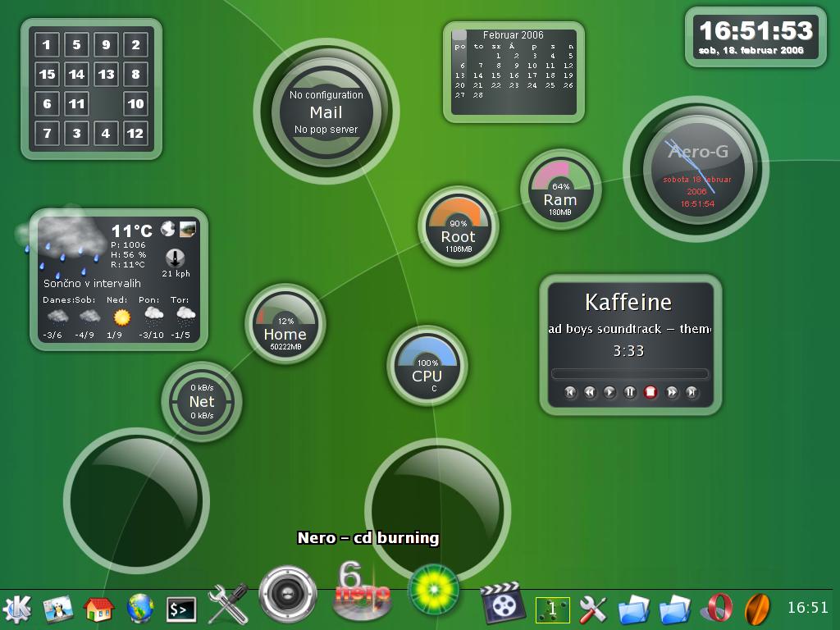Image resolution: width=840 pixels, height=630 pixels.
Task: Launch the globe web browser icon in the panel
Action: click(140, 609)
